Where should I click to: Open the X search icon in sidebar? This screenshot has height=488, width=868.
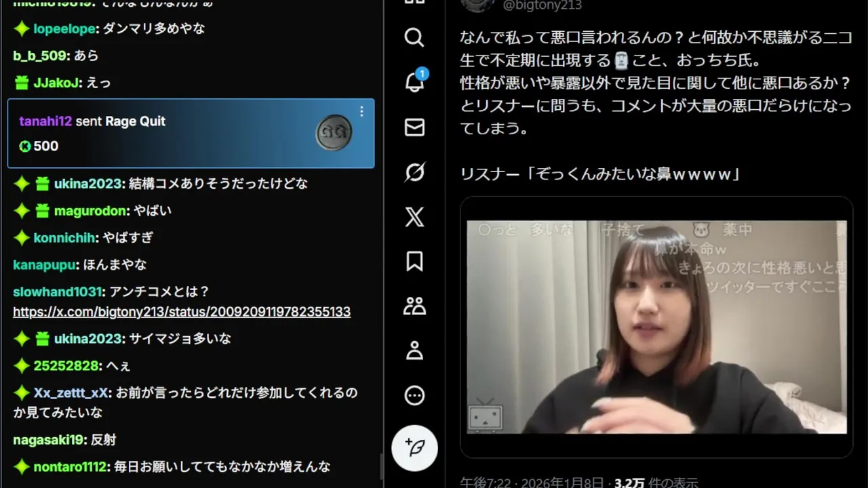click(414, 37)
